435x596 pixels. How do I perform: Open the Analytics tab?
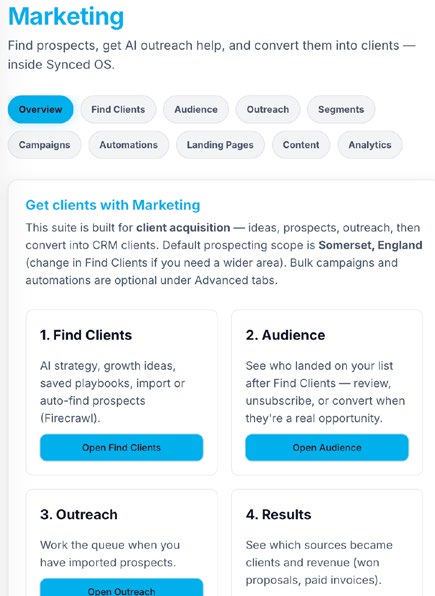(370, 145)
